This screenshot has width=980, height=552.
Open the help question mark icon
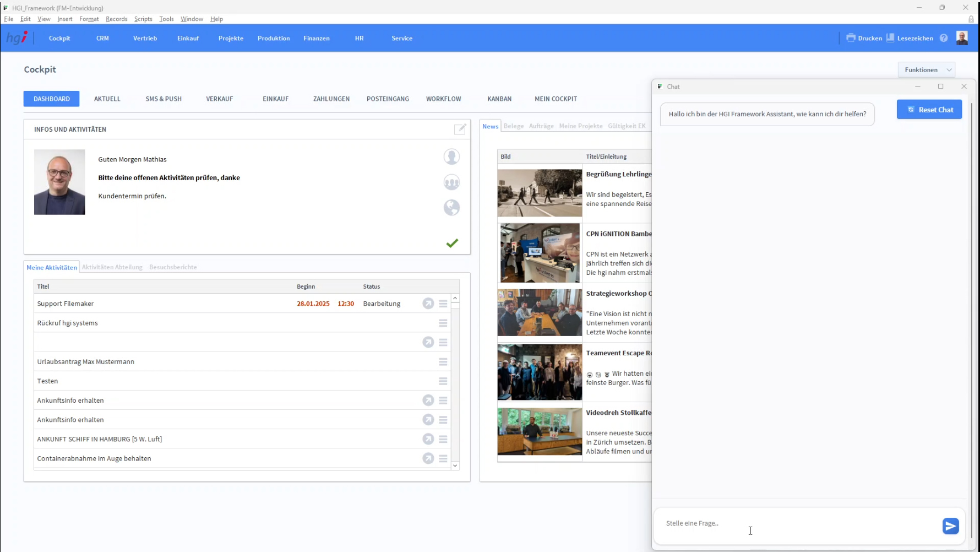coord(944,38)
